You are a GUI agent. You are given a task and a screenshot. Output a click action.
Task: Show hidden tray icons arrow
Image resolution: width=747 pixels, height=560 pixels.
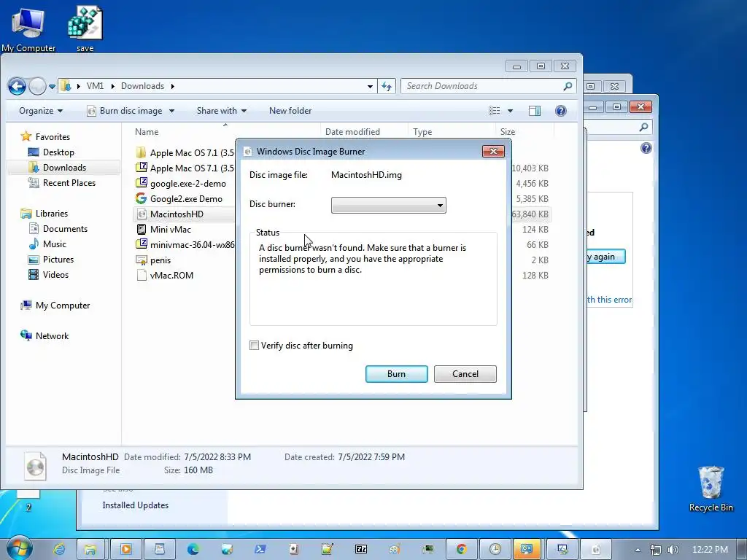[638, 550]
